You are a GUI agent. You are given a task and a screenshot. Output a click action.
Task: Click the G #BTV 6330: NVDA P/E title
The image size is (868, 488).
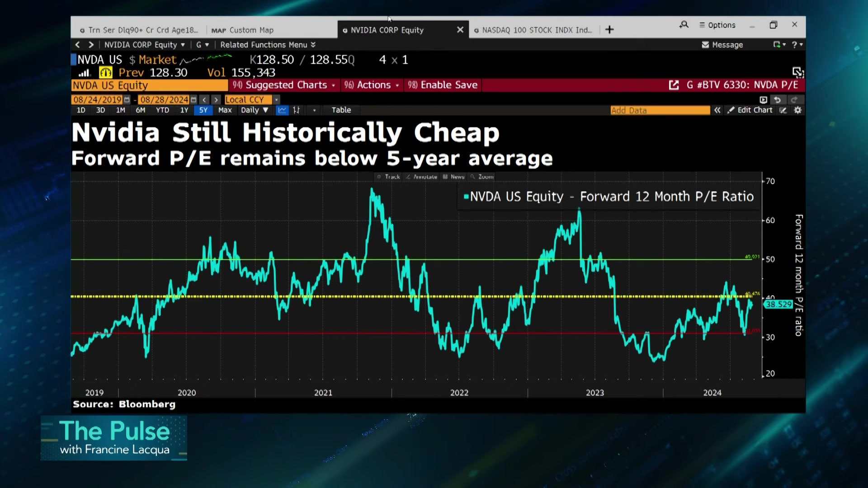742,85
